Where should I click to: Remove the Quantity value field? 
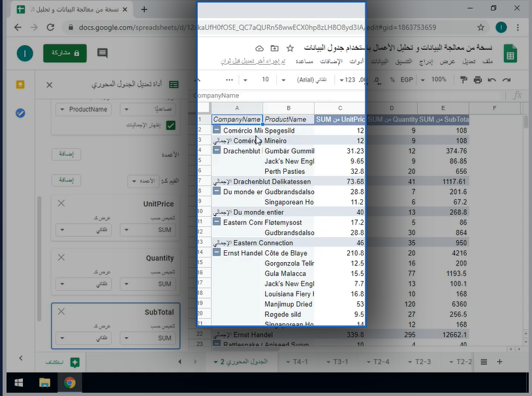(61, 257)
